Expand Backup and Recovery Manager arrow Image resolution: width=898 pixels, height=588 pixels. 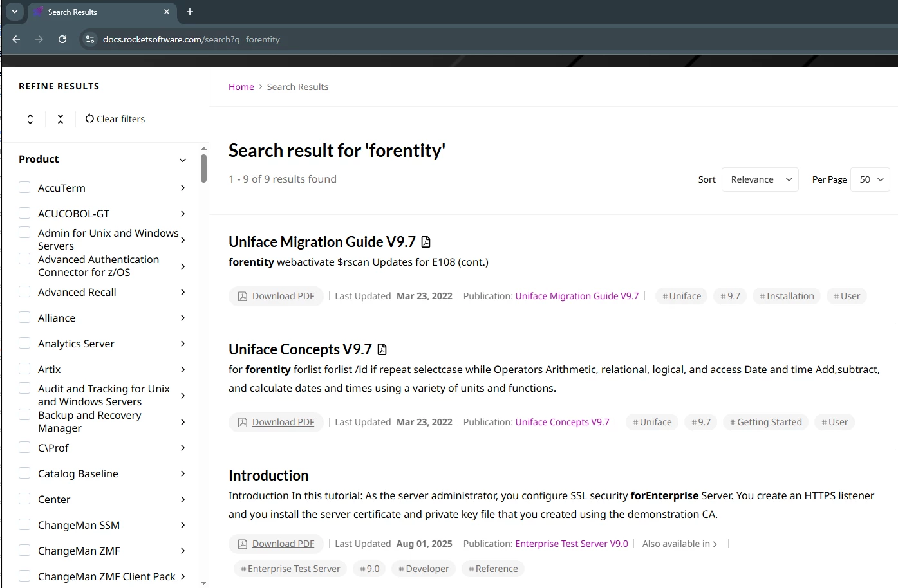pyautogui.click(x=183, y=422)
